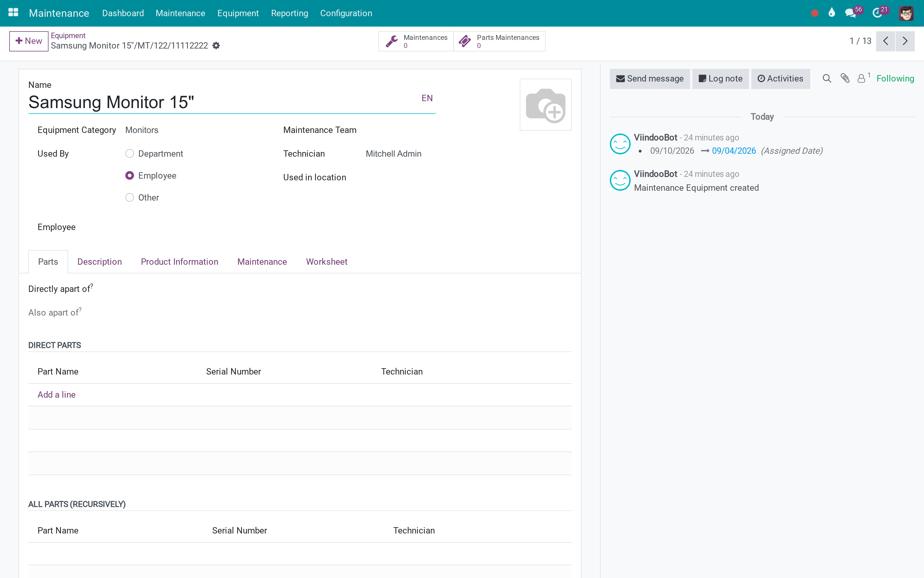Open the Maintenance menu in the navbar
The width and height of the screenshot is (924, 578).
[180, 13]
